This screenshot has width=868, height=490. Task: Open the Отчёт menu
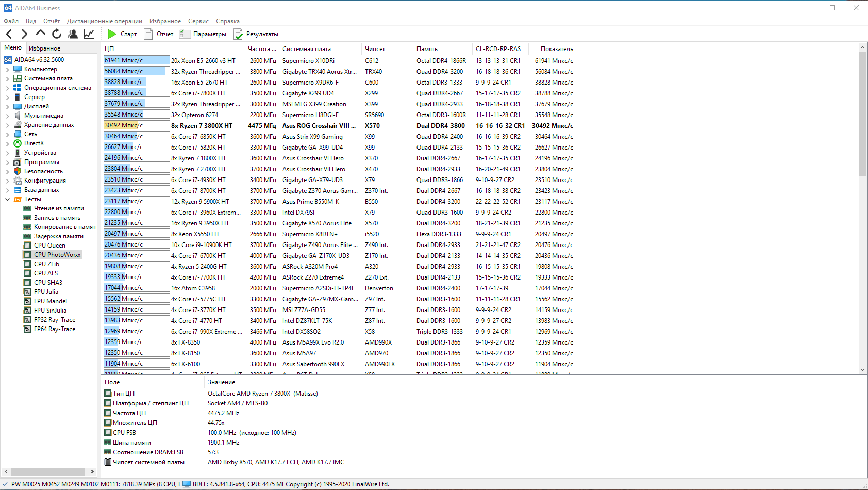coord(52,21)
